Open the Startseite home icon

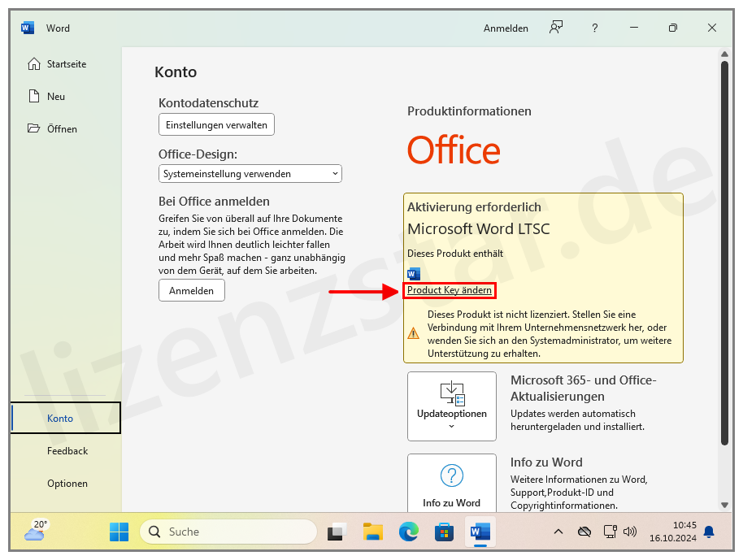click(x=34, y=64)
